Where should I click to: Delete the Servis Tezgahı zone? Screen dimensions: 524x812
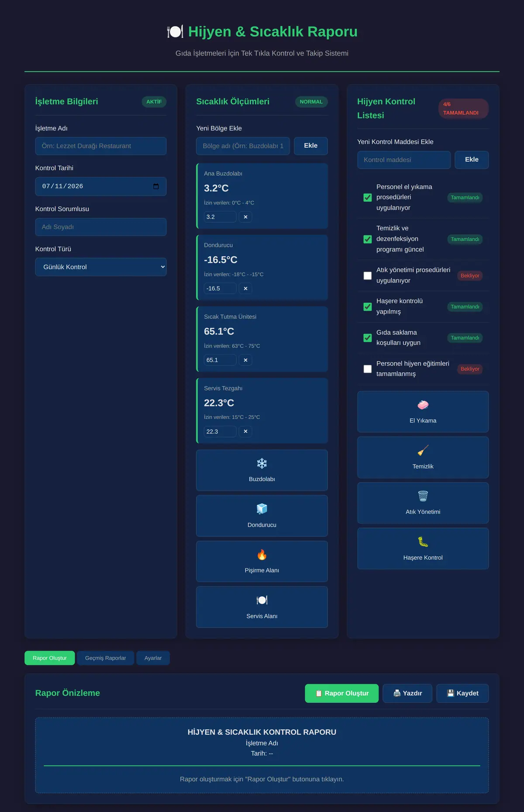pos(245,432)
